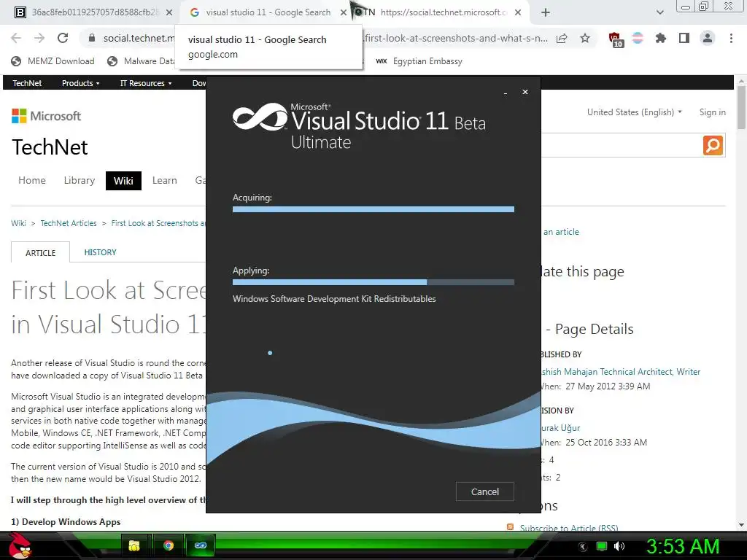747x560 pixels.
Task: Open the Chrome three-dot menu
Action: 731,38
